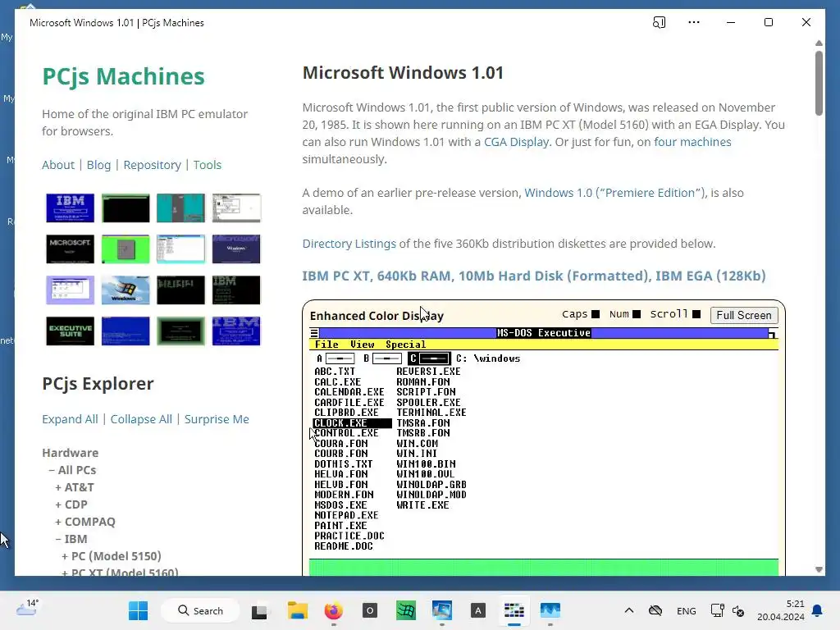840x630 pixels.
Task: Open the weather widget showing 14°
Action: [x=27, y=608]
